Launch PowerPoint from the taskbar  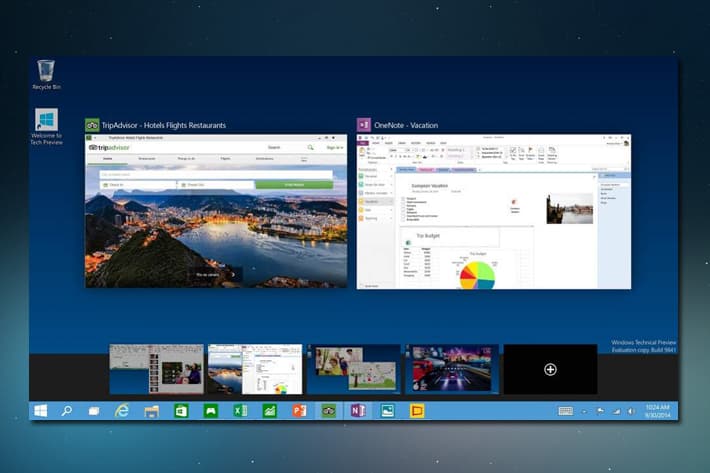pyautogui.click(x=299, y=411)
